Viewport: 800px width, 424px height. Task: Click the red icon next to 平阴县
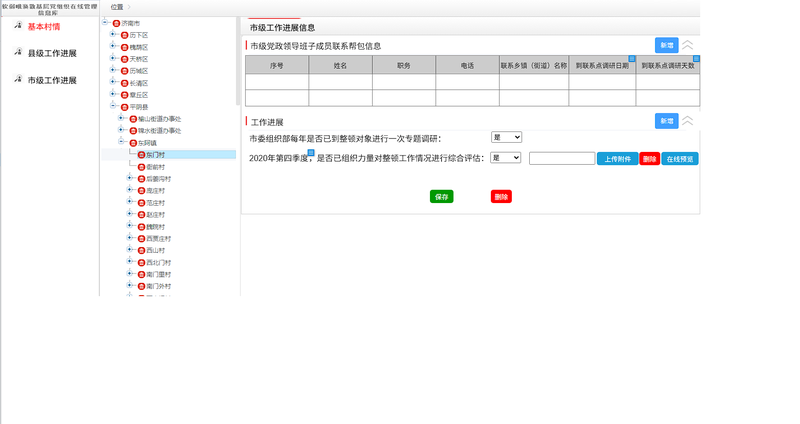tap(124, 106)
